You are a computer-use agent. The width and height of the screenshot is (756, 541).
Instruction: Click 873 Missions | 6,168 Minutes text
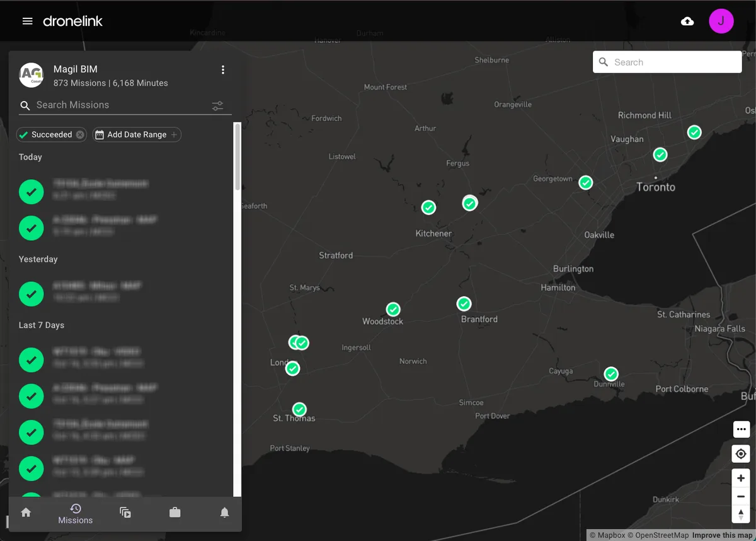pyautogui.click(x=111, y=83)
